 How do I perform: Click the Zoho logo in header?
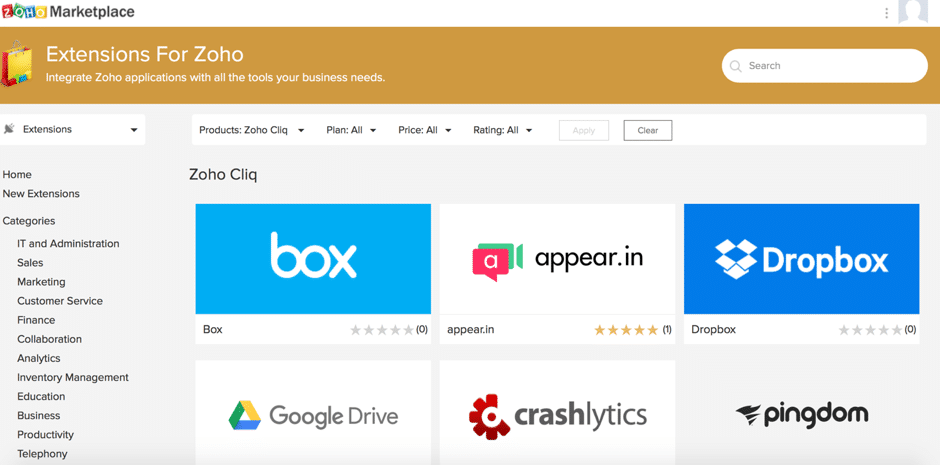(x=25, y=11)
